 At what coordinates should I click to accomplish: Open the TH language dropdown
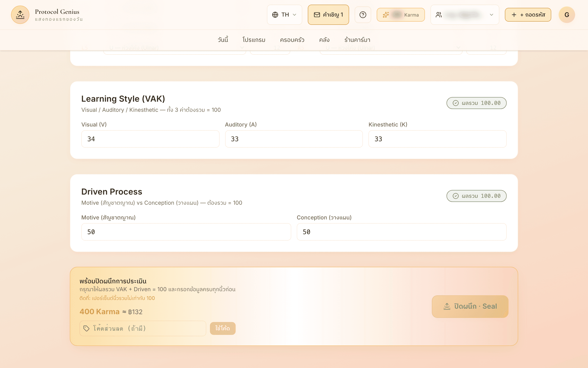pyautogui.click(x=284, y=14)
